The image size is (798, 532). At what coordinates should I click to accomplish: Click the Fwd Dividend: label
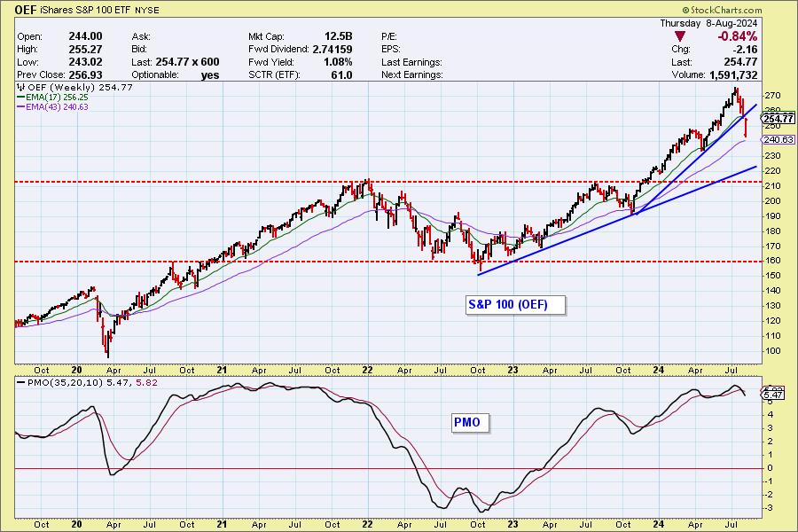(279, 50)
